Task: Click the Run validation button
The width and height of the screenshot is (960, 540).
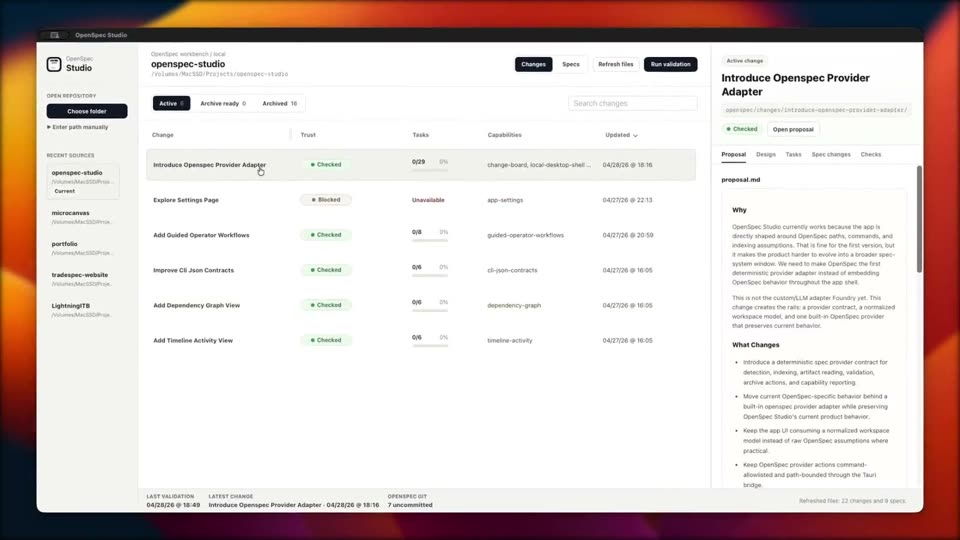Action: click(x=670, y=64)
